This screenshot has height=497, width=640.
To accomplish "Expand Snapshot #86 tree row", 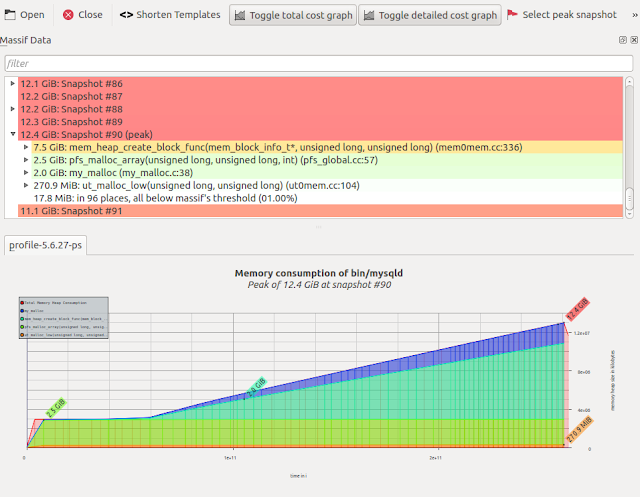I will click(13, 83).
